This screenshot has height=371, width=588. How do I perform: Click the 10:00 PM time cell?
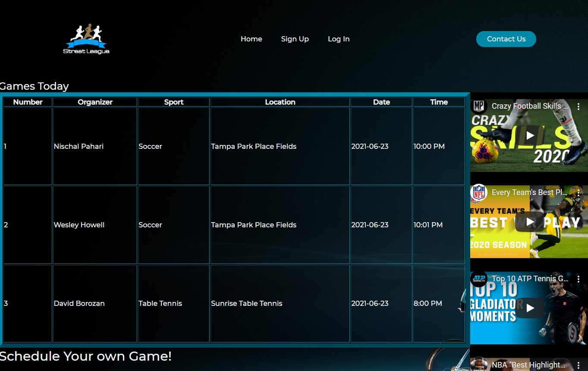[x=439, y=146]
